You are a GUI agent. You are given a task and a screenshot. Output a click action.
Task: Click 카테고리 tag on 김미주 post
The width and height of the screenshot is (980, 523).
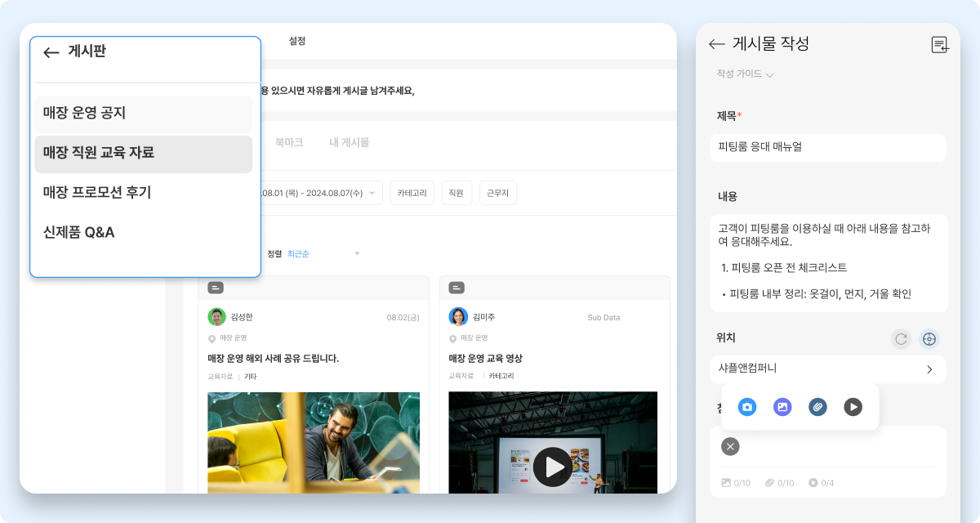(x=501, y=377)
